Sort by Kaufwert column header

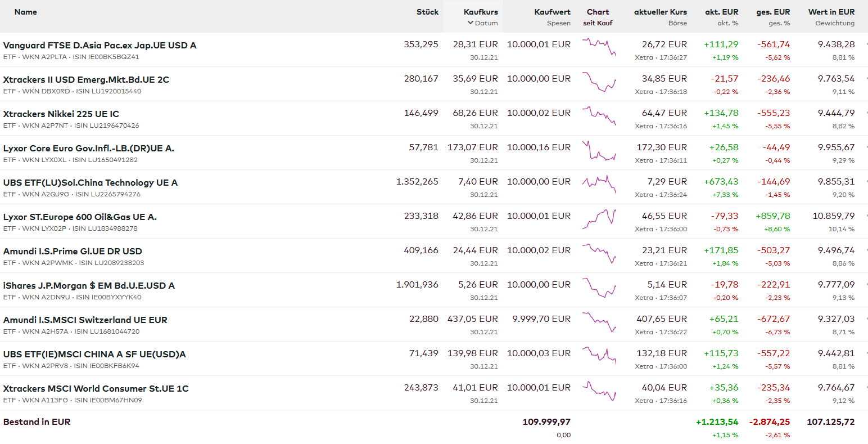point(552,12)
